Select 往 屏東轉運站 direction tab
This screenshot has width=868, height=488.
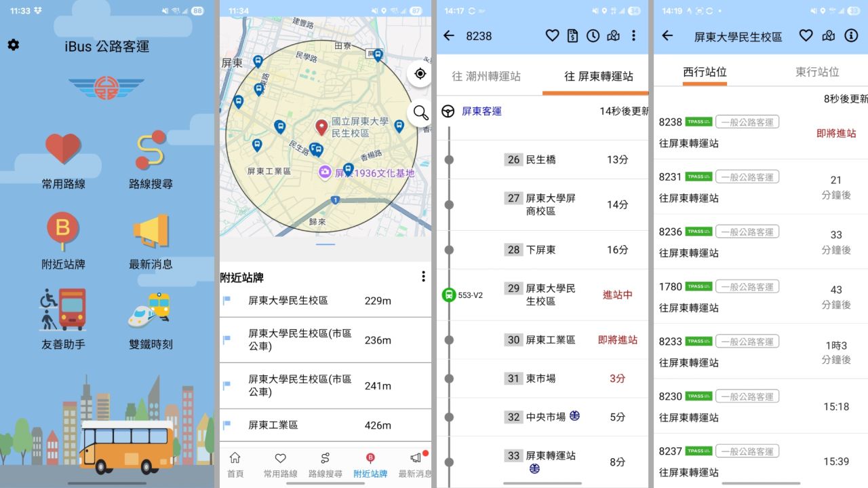598,76
